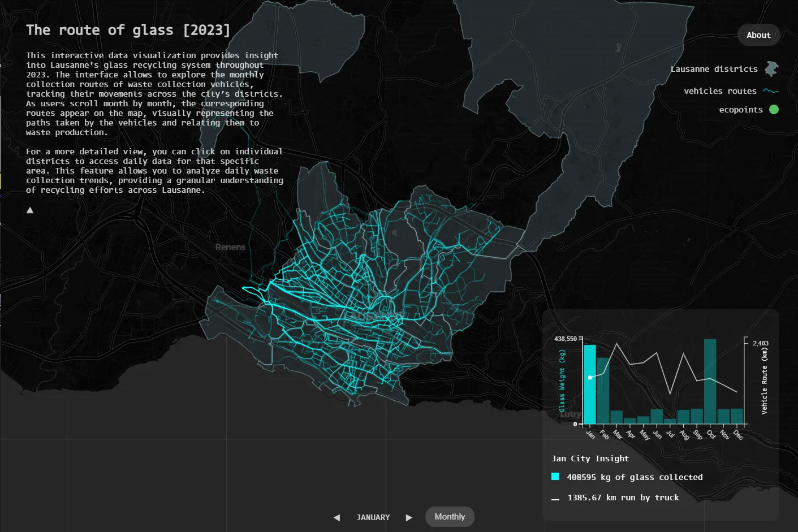Select the Mar bar in the chart
This screenshot has width=798, height=532.
pos(616,417)
